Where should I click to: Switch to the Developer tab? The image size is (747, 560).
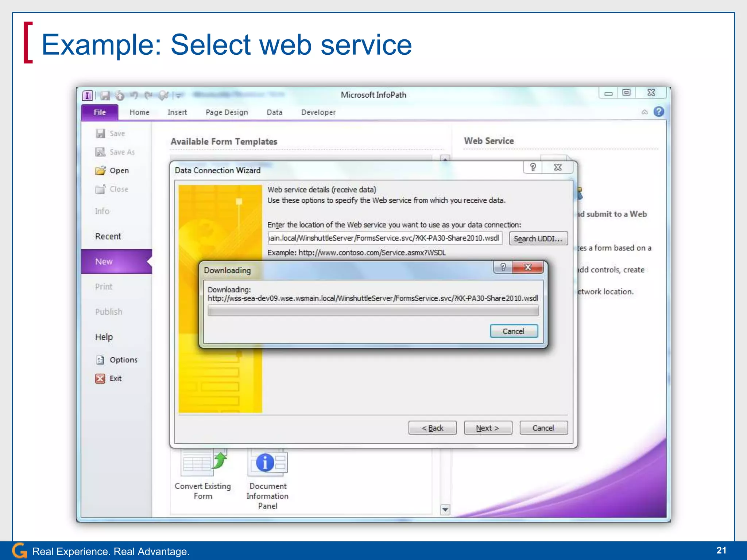[318, 112]
